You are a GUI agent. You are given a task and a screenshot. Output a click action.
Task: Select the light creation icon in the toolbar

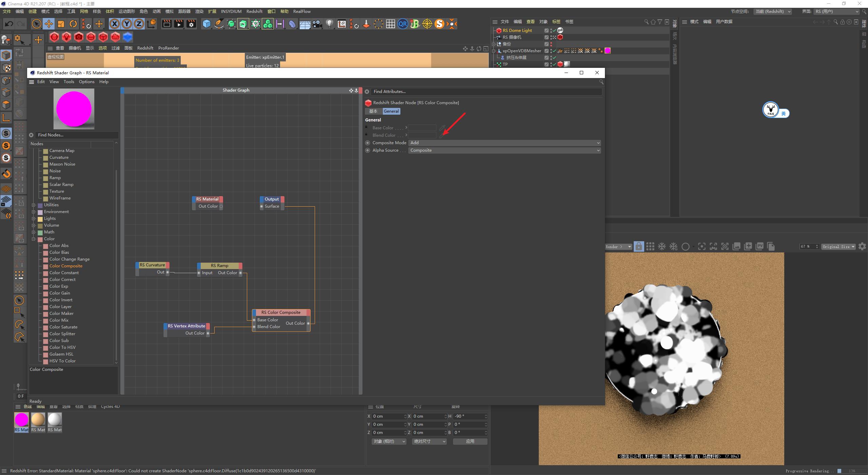click(x=329, y=24)
